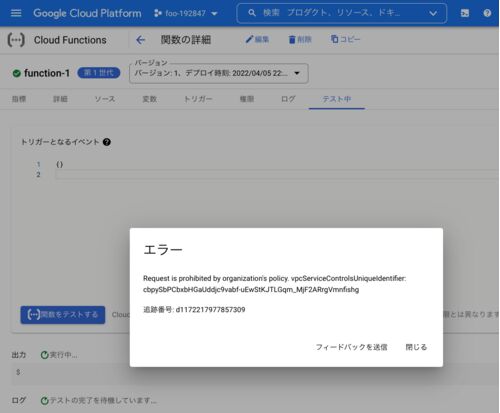Viewport: 500px width, 413px height.
Task: Switch to the 詳細 tab
Action: point(60,99)
